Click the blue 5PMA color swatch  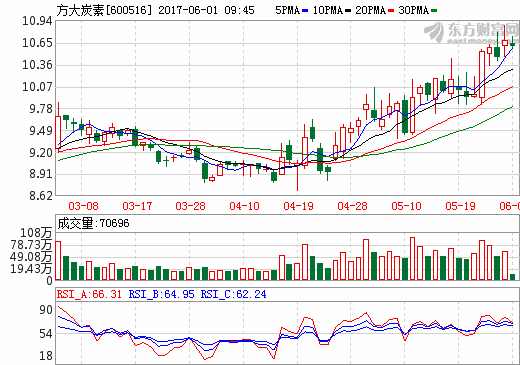pyautogui.click(x=305, y=11)
